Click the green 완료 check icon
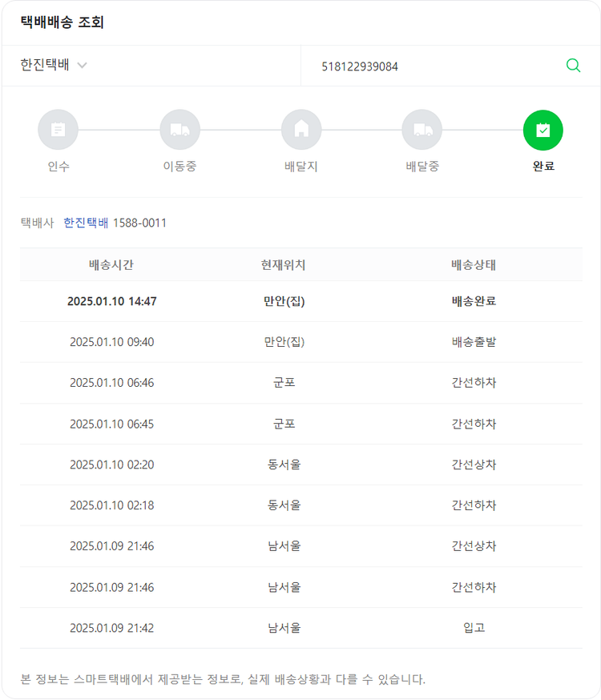Image resolution: width=601 pixels, height=700 pixels. click(x=543, y=130)
